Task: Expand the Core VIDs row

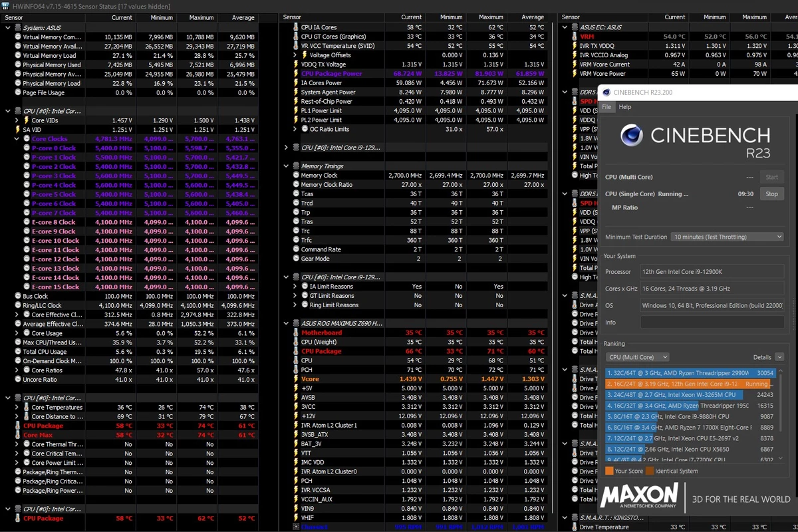Action: point(17,120)
